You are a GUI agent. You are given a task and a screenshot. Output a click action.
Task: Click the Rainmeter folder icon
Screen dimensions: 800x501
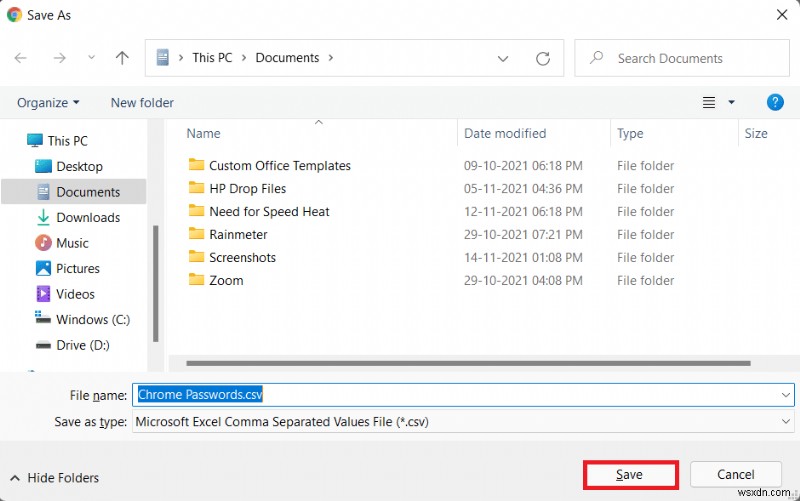(x=196, y=233)
